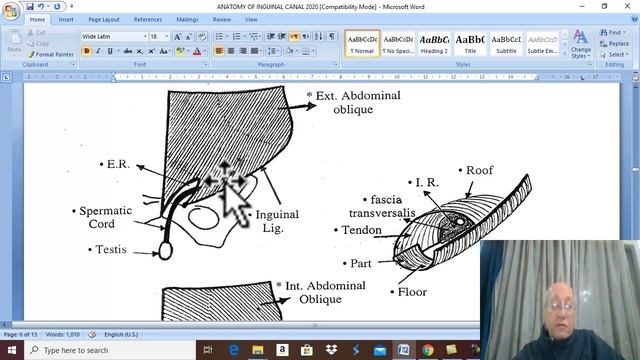Viewport: 640px width, 360px height.
Task: Toggle Justify alignment
Action: point(254,51)
